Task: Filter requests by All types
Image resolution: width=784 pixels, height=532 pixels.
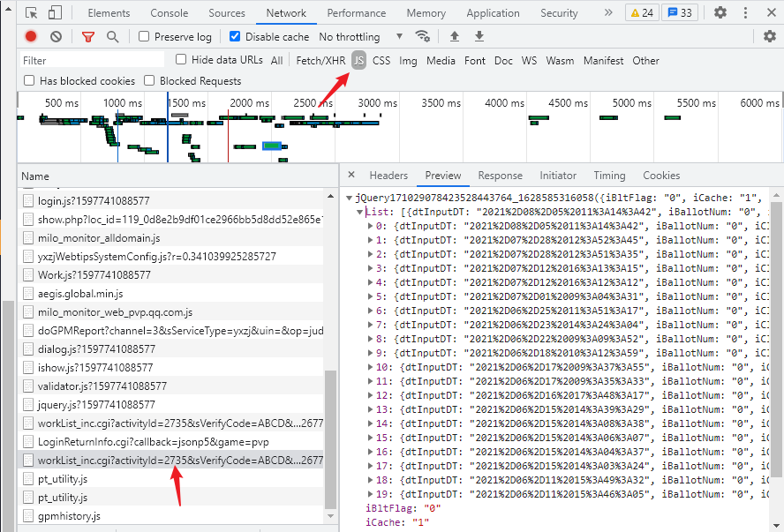Action: coord(276,61)
